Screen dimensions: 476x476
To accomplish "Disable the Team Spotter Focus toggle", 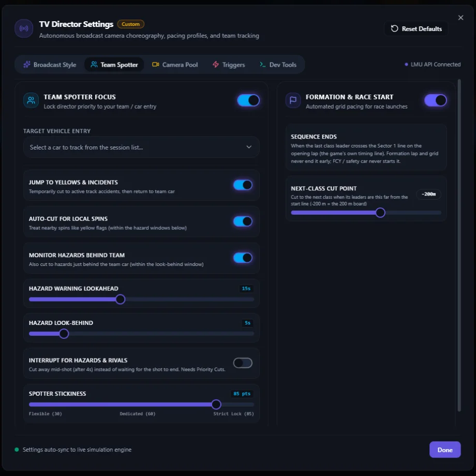I will click(248, 100).
